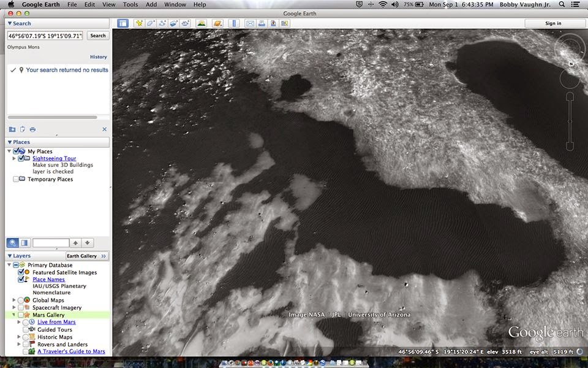The height and width of the screenshot is (368, 588).
Task: Collapse the Places panel
Action: (x=10, y=142)
